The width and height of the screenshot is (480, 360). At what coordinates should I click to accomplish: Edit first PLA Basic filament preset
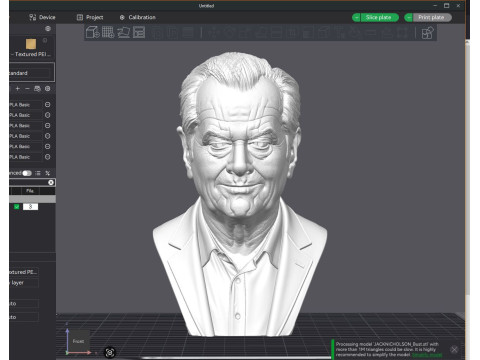coord(48,105)
